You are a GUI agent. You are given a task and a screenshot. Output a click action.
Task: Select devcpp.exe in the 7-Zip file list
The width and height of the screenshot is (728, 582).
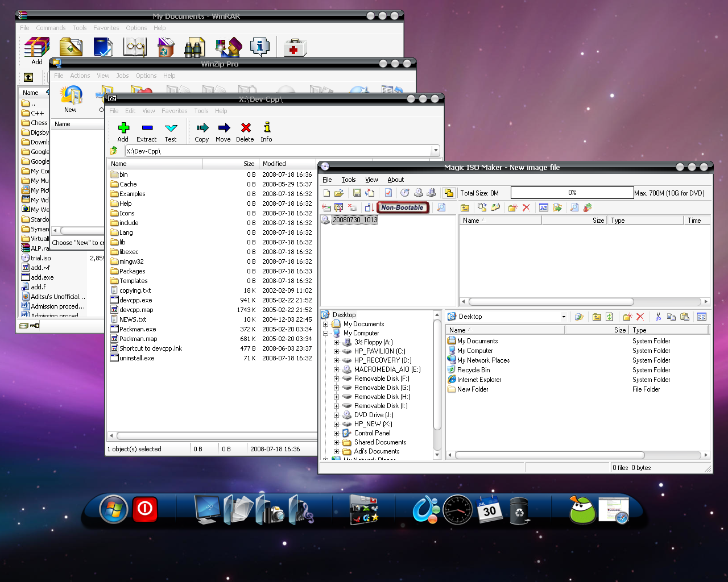[136, 300]
